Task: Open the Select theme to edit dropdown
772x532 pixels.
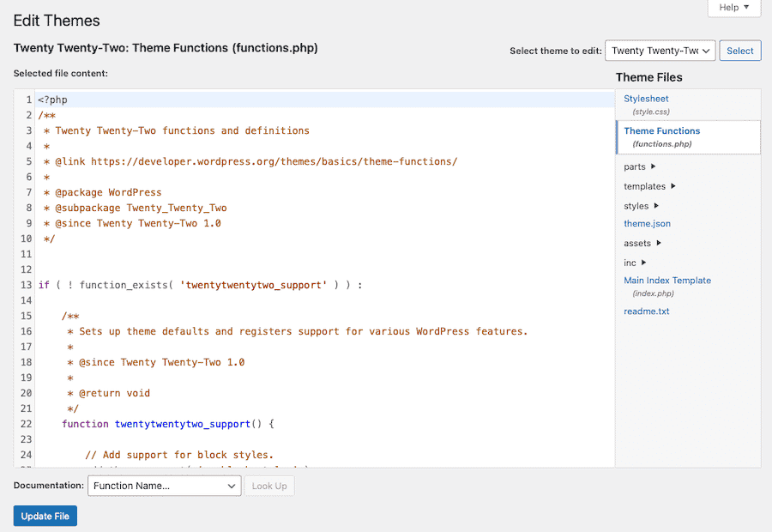Action: point(660,50)
